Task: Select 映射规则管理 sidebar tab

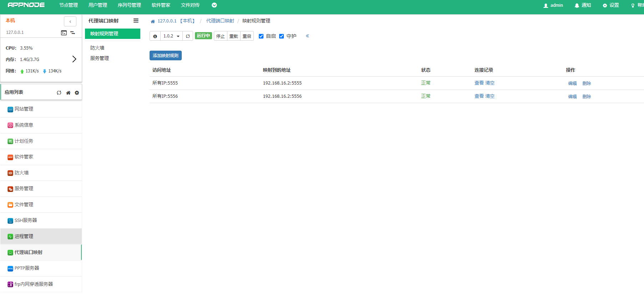Action: coord(112,34)
